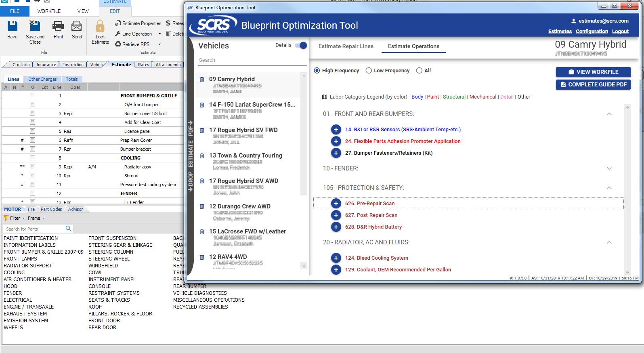Add operation 129 Coolant OEM Recommended
This screenshot has width=644, height=353.
336,270
